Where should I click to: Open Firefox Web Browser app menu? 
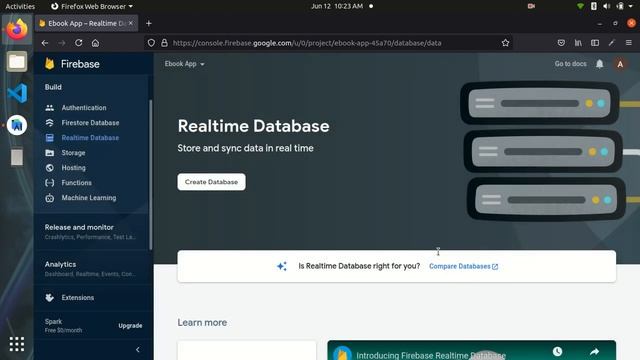[x=92, y=7]
